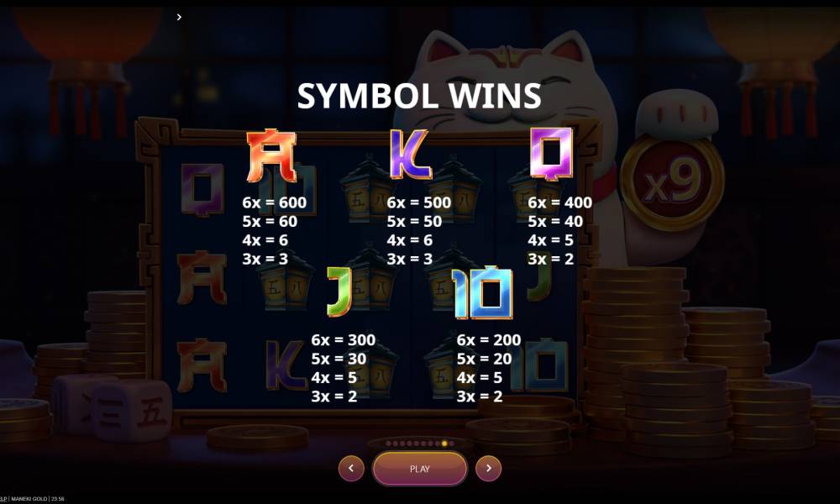840x504 pixels.
Task: Click the highlighted yellow page indicator dot
Action: tap(444, 444)
